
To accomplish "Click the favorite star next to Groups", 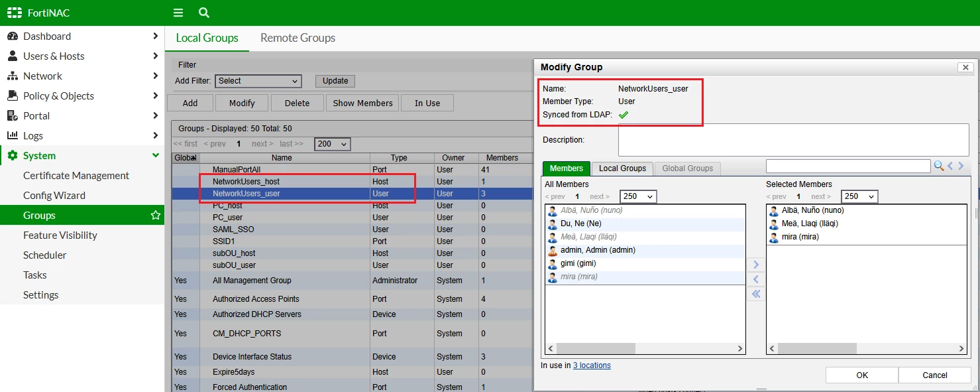I will click(x=156, y=216).
